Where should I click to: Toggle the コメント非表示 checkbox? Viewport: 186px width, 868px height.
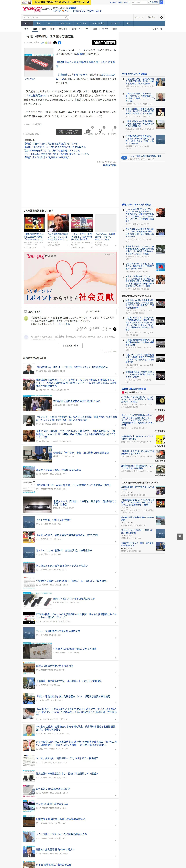pos(102,351)
